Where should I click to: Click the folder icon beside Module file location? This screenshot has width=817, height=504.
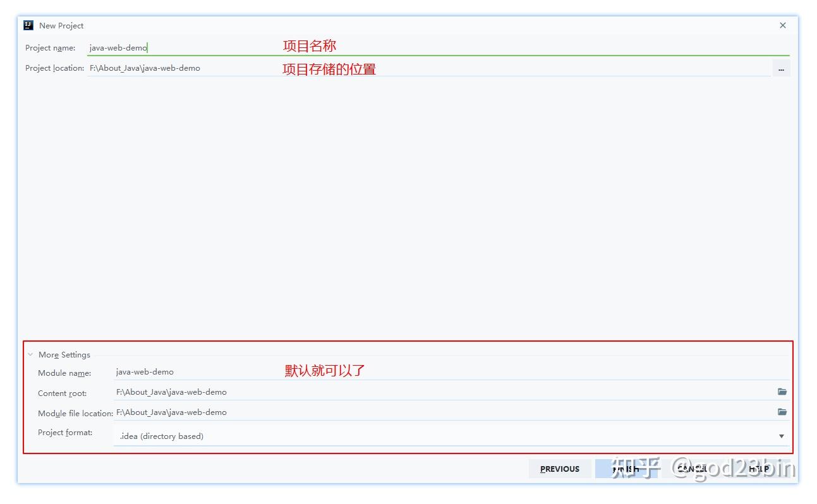(x=782, y=412)
